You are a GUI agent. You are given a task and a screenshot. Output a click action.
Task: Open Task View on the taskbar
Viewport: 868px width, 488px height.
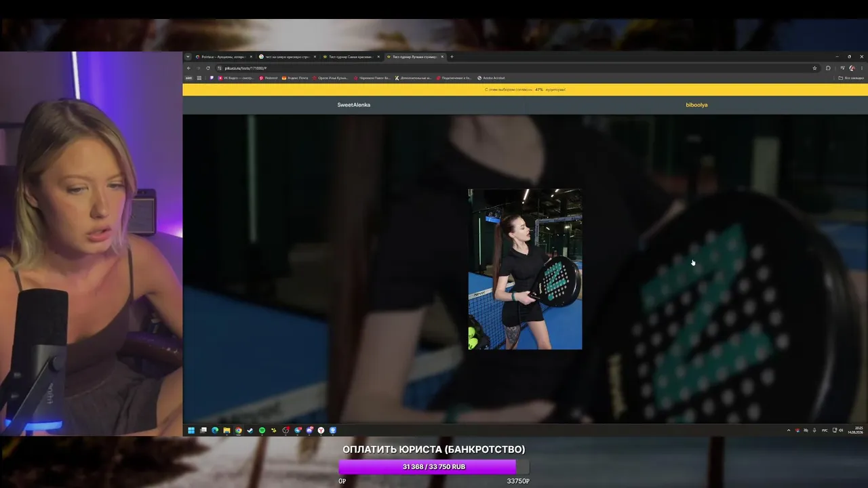click(x=203, y=430)
